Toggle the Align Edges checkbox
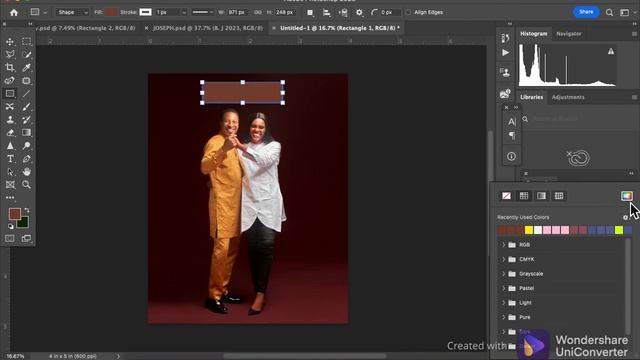The image size is (640, 360). [x=408, y=12]
